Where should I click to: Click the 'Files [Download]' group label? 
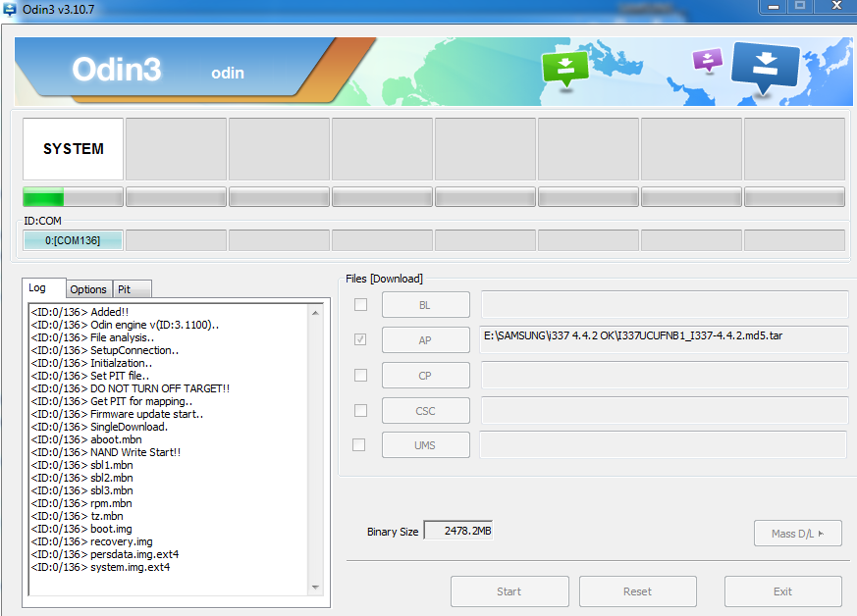point(384,279)
